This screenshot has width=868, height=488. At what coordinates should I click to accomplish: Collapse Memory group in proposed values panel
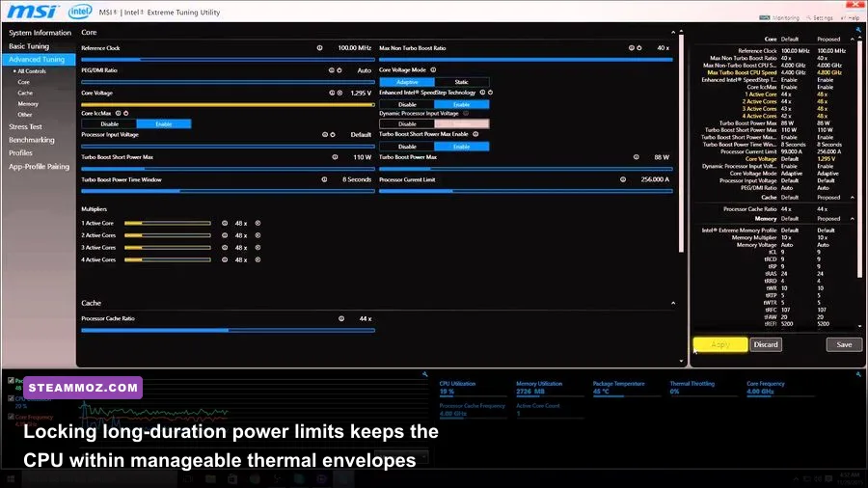pos(852,219)
